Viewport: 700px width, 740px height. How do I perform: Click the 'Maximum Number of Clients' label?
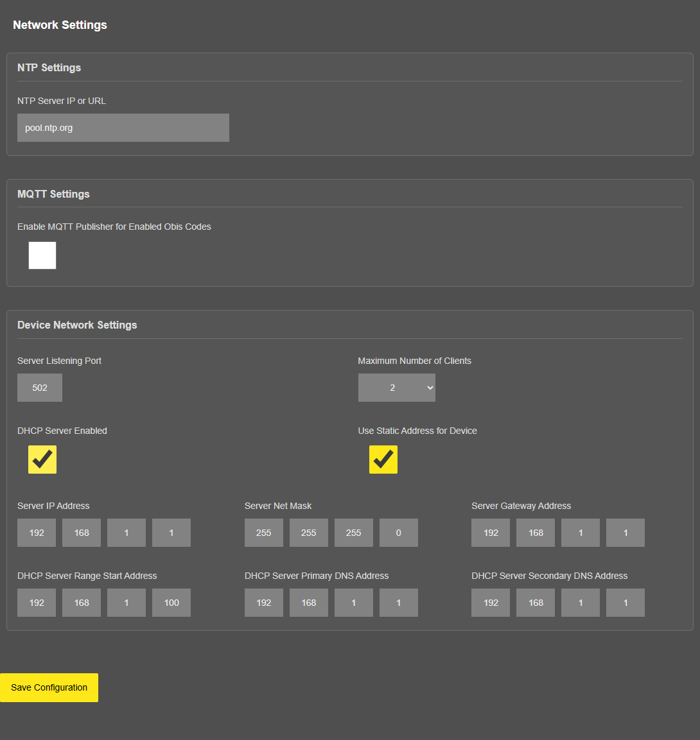[415, 361]
